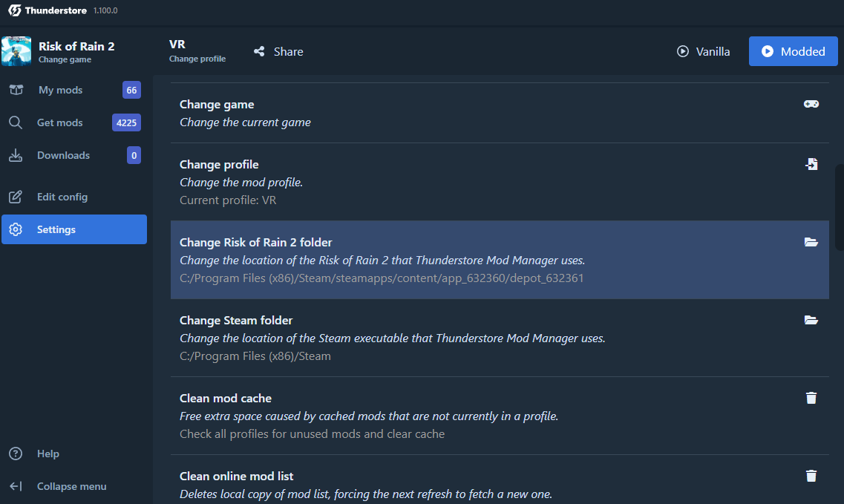
Task: Launch the game with Modded button
Action: click(x=793, y=51)
